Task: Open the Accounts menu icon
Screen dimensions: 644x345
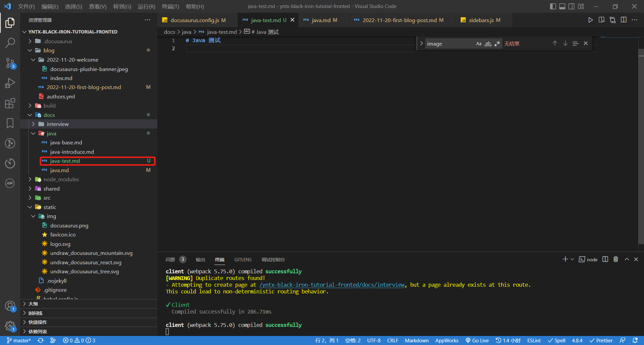Action: tap(10, 306)
